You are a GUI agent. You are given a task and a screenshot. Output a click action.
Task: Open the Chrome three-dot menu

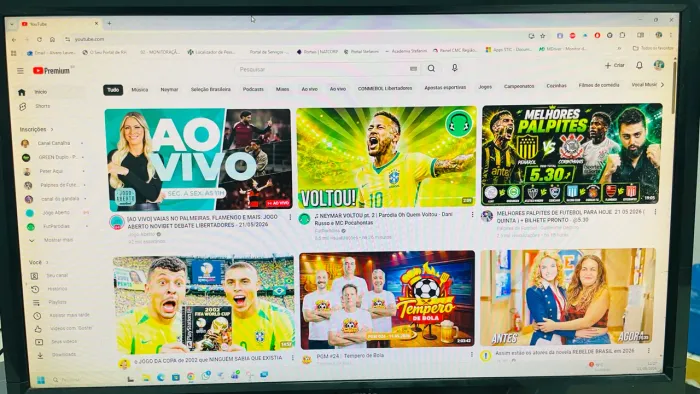671,34
